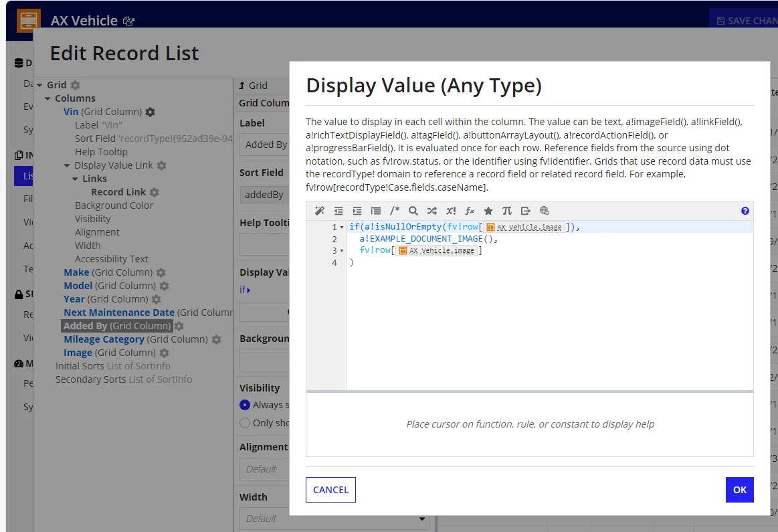Select the Make grid column
778x532 pixels.
(108, 272)
